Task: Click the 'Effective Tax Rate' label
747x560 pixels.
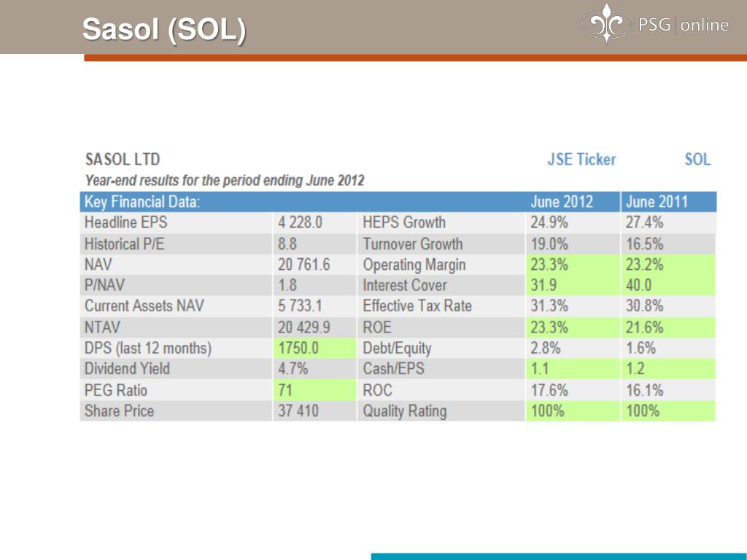Action: coord(417,306)
